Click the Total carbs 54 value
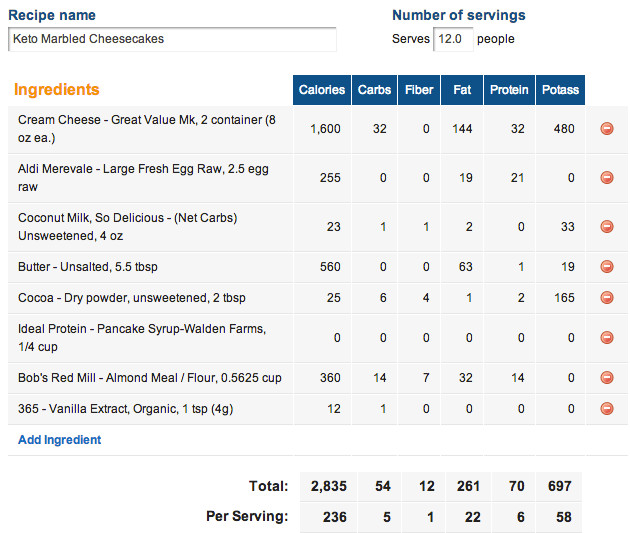 click(383, 486)
